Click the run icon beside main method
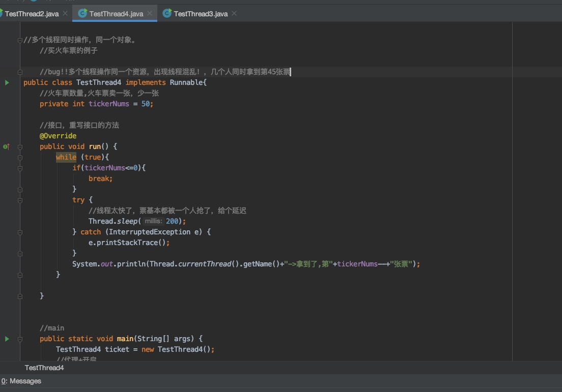This screenshot has height=392, width=562. click(x=7, y=339)
